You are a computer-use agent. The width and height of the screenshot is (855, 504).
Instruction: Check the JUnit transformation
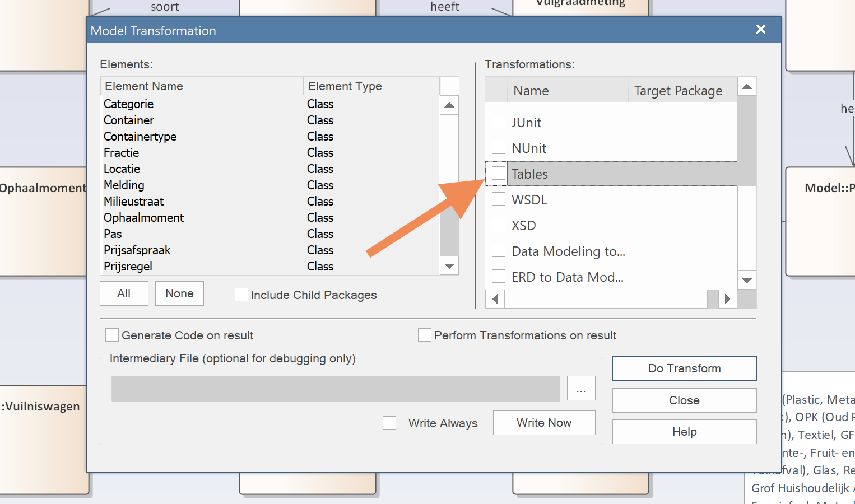tap(499, 122)
